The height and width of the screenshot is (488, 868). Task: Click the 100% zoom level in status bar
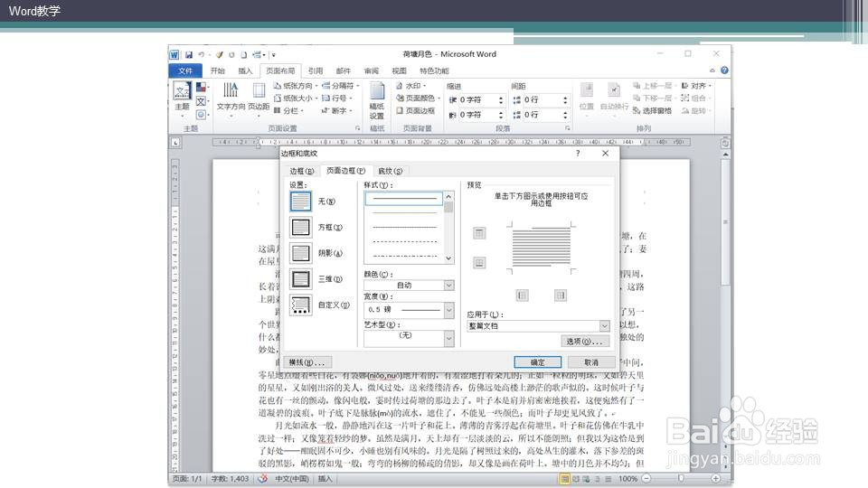[627, 479]
